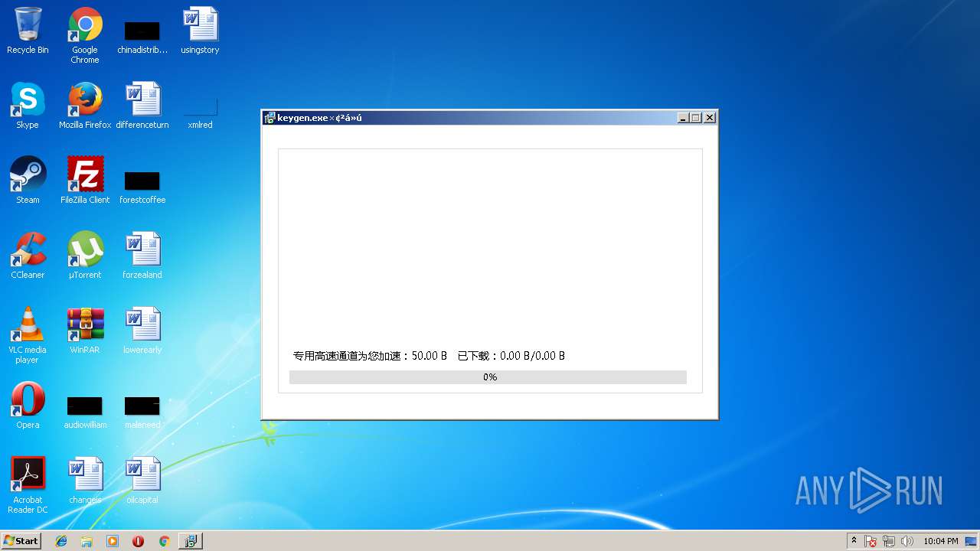Open the WinRAR desktop shortcut
980x551 pixels.
[x=85, y=331]
